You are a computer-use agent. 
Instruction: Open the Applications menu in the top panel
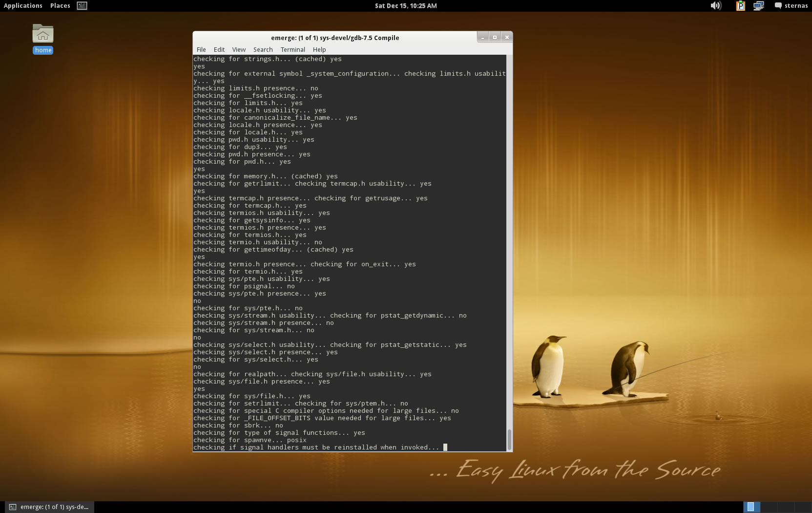[x=23, y=6]
